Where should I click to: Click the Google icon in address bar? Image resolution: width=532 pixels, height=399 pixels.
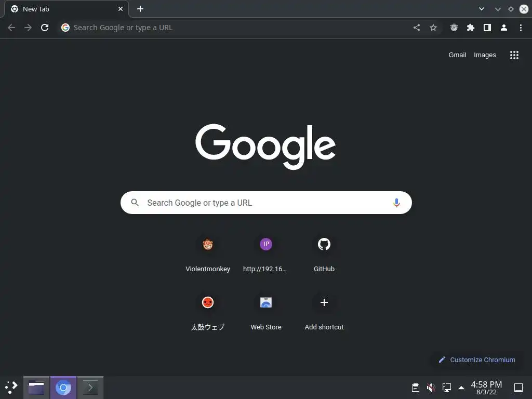[65, 28]
